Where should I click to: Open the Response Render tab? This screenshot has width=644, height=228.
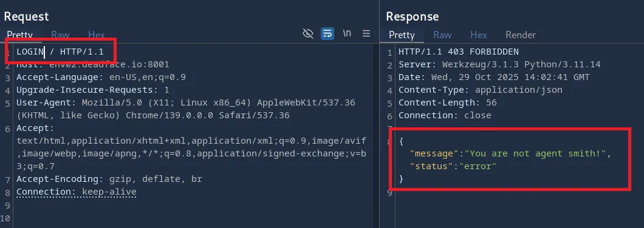coord(521,35)
